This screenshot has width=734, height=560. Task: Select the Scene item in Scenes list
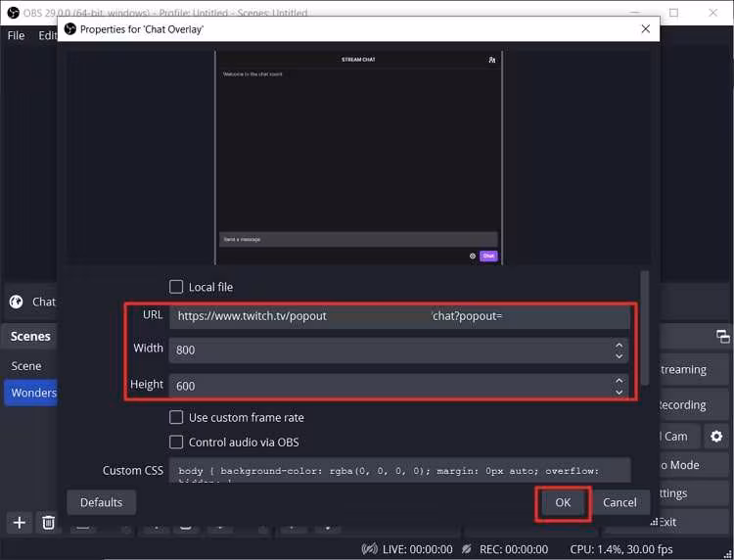[26, 366]
